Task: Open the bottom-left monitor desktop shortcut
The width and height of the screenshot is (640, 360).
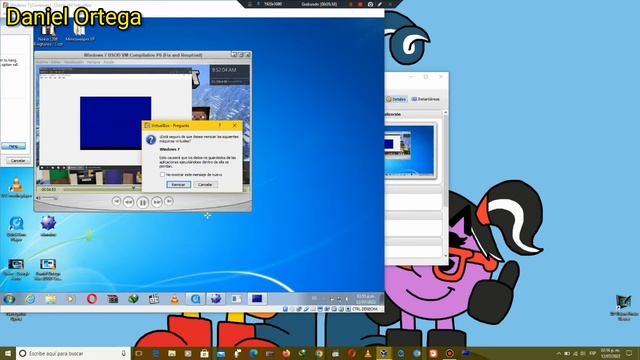Action: (16, 269)
